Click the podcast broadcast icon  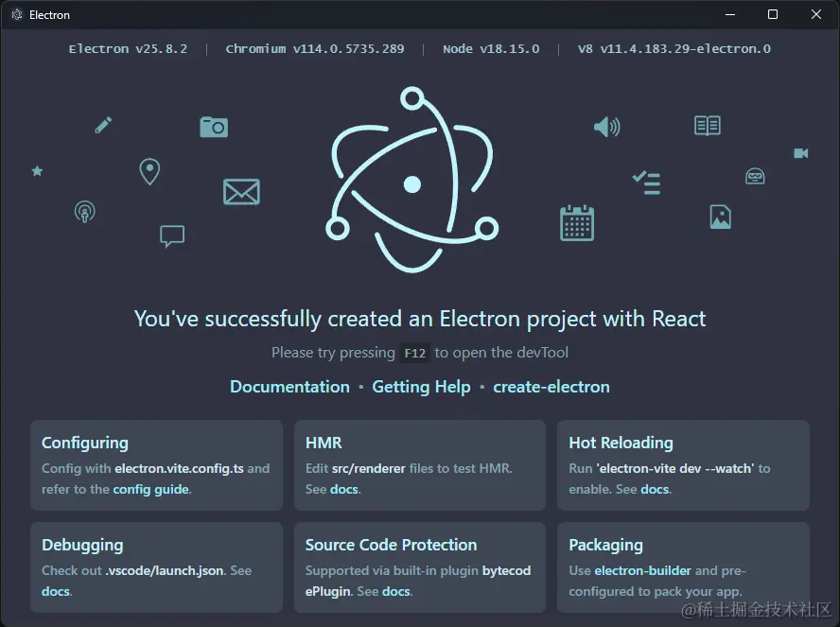tap(85, 212)
